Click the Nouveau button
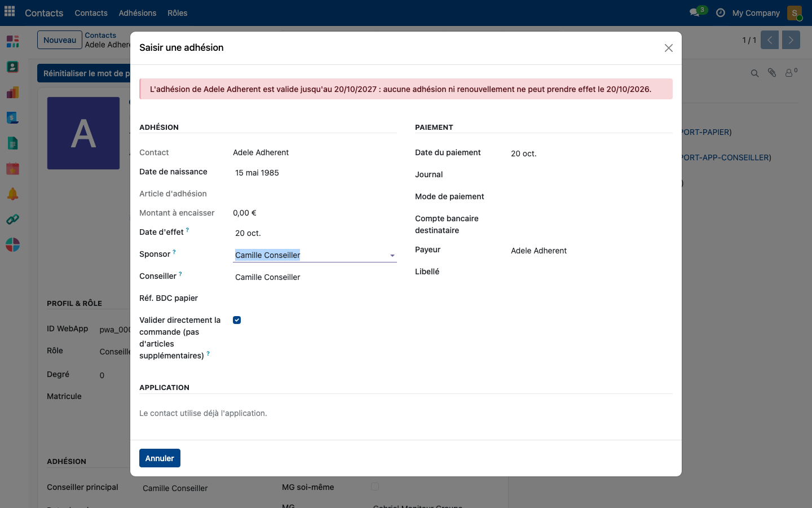Viewport: 812px width, 508px height. pyautogui.click(x=60, y=40)
